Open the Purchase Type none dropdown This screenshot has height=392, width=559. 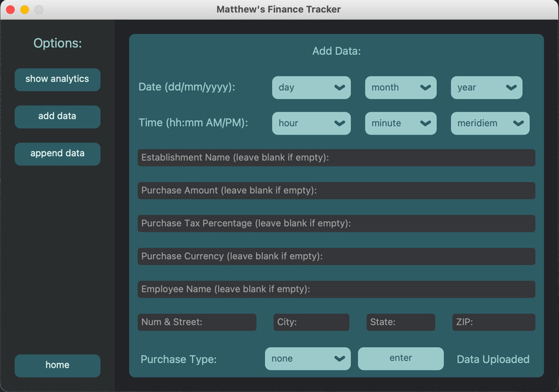point(308,359)
